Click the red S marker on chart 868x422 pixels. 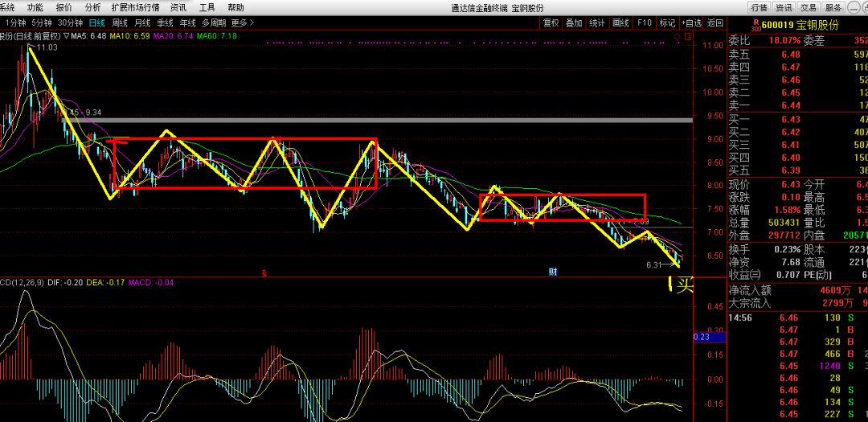[x=264, y=272]
